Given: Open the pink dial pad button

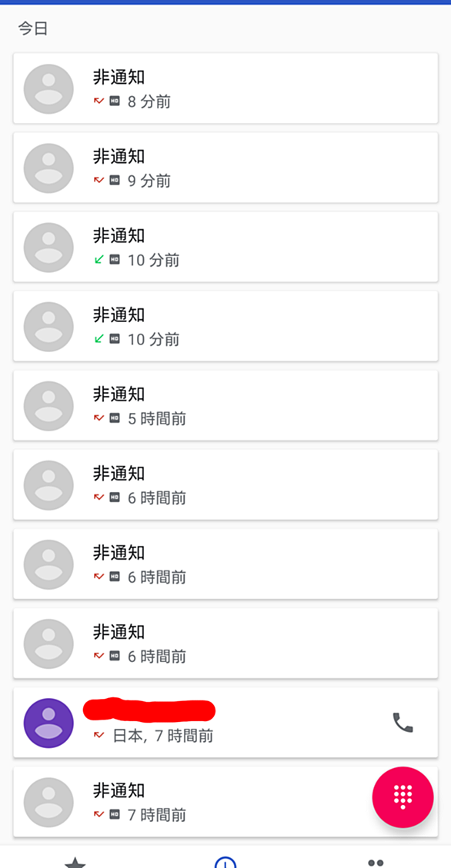Looking at the screenshot, I should click(403, 797).
